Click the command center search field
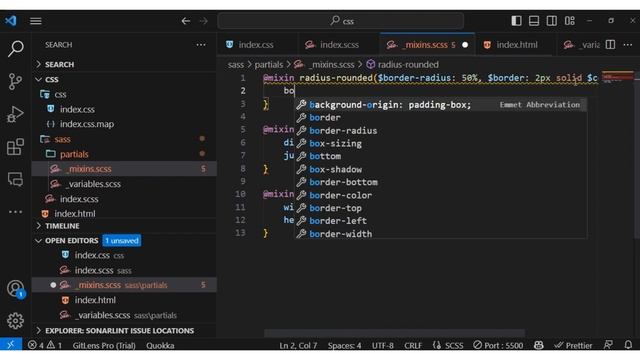 tap(341, 21)
